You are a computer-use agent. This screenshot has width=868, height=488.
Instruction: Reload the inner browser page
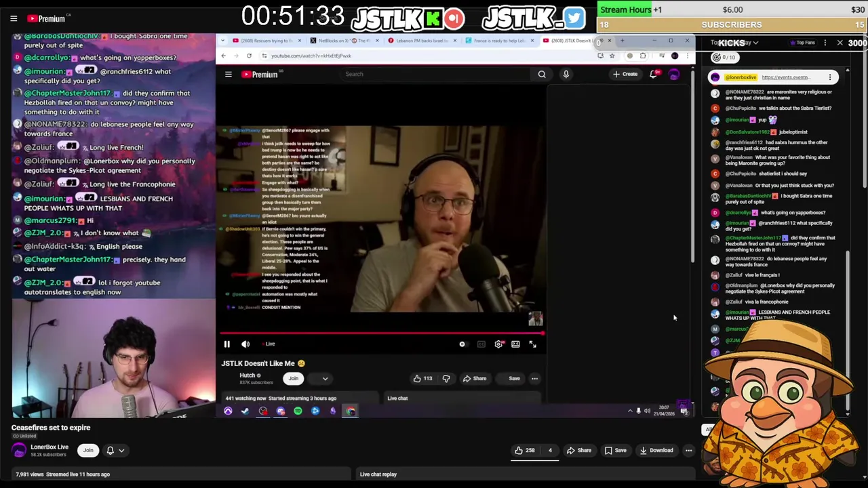249,56
